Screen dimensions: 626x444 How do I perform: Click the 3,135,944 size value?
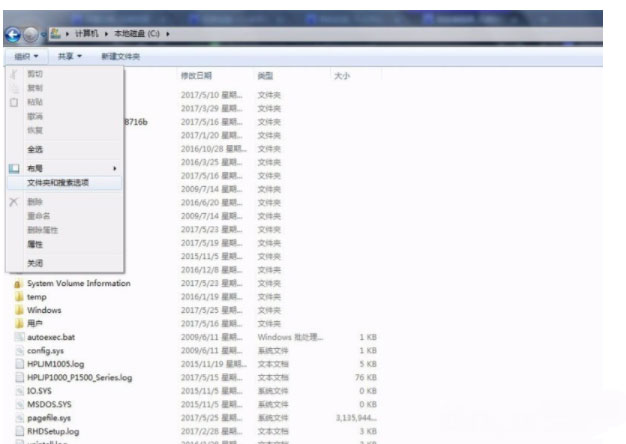(356, 418)
